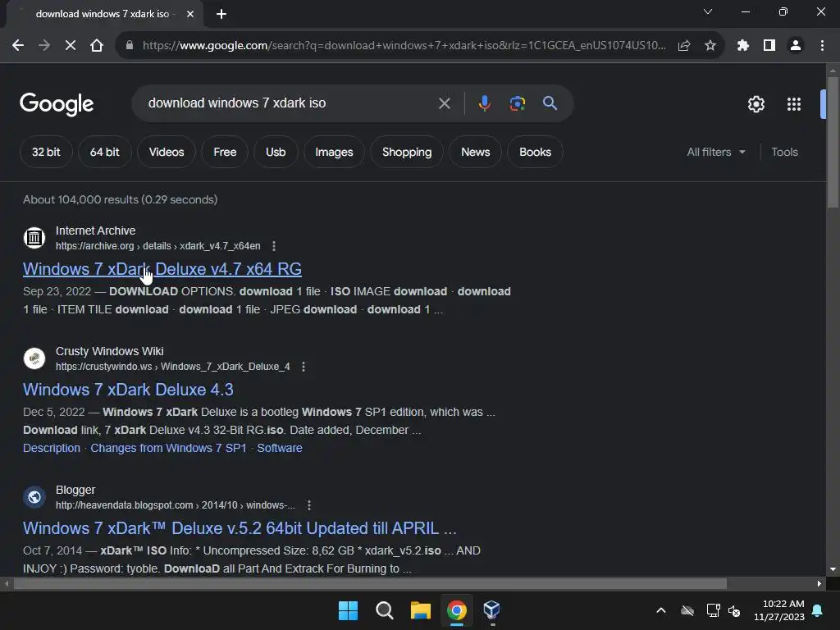Click the horizontal scrollbar thumb
840x630 pixels.
370,583
